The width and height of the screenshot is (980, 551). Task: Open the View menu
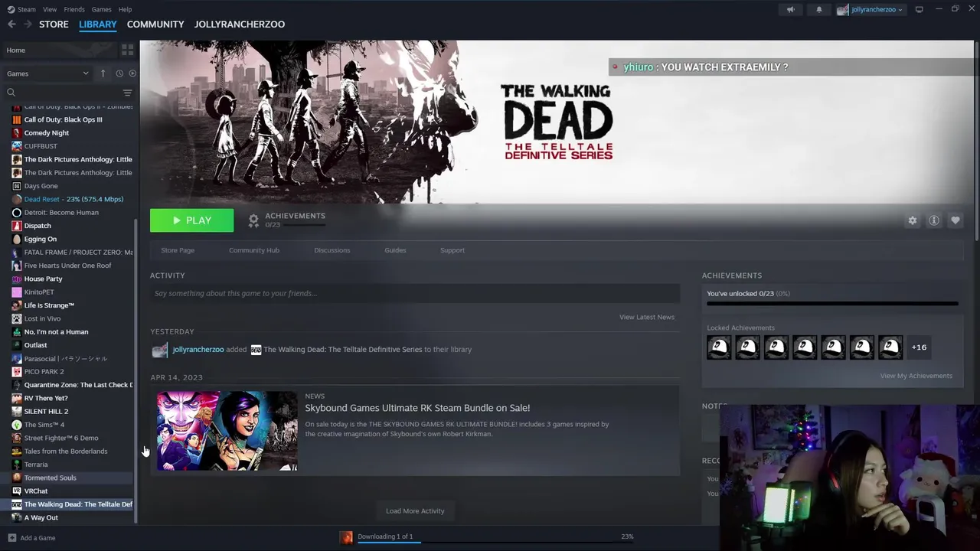click(x=50, y=9)
